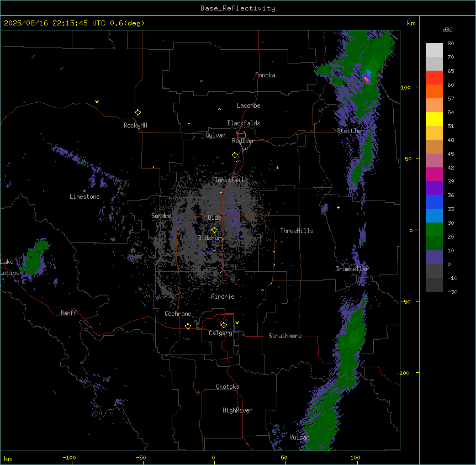The height and width of the screenshot is (465, 476).
Task: Select the yellow station marker below RedDeer
Action: 235,155
